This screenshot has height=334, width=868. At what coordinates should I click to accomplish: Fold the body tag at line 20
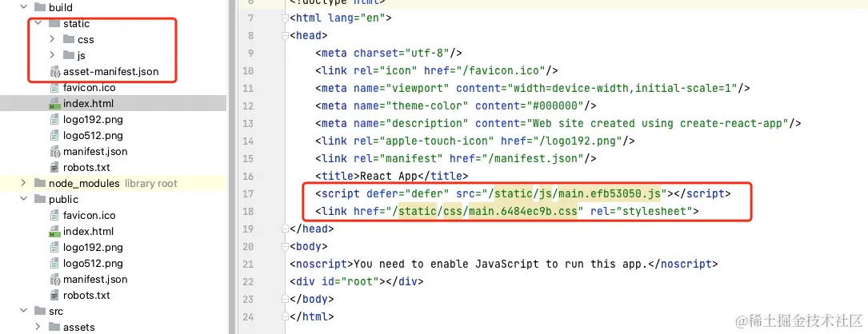(x=285, y=246)
